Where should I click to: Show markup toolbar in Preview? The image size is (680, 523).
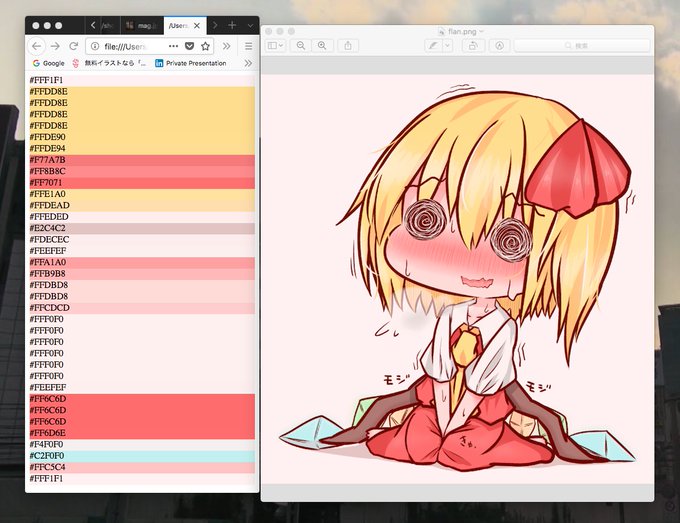(499, 46)
